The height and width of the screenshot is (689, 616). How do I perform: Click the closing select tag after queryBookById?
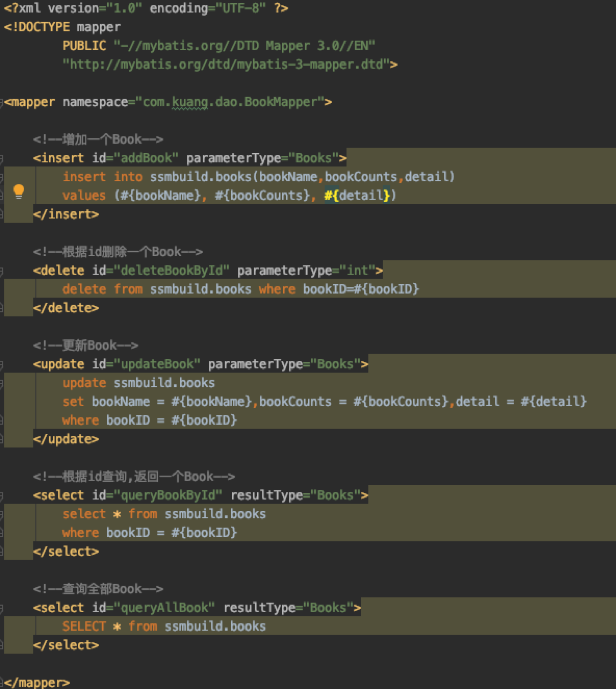(66, 552)
